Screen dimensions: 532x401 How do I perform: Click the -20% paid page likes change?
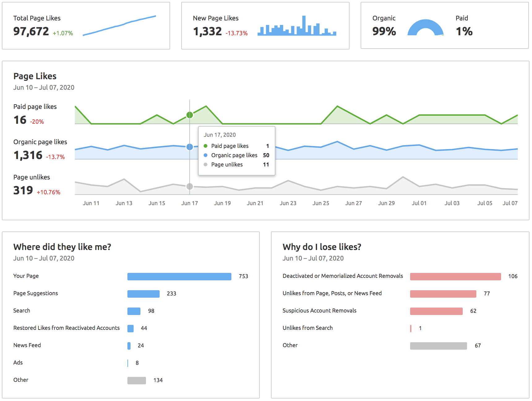coord(37,122)
